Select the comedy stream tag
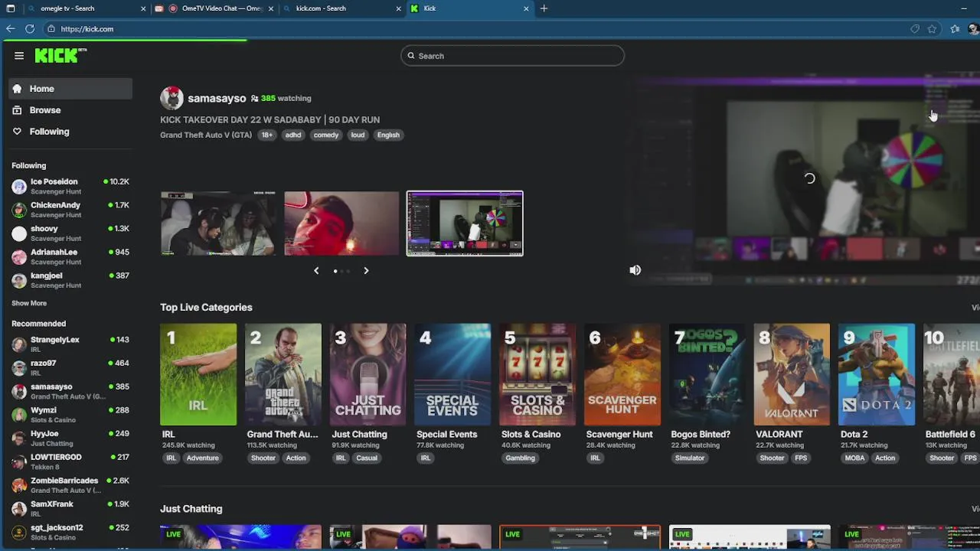The width and height of the screenshot is (980, 551). tap(326, 135)
